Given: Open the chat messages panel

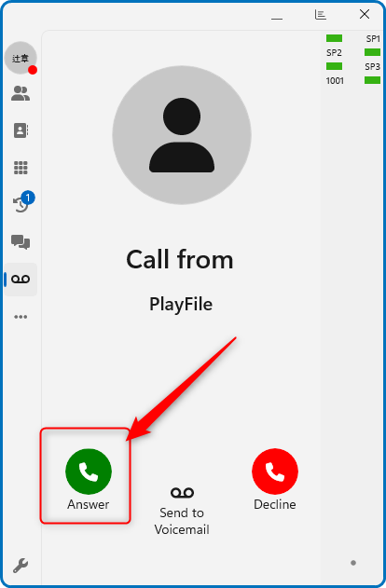Looking at the screenshot, I should pyautogui.click(x=21, y=242).
